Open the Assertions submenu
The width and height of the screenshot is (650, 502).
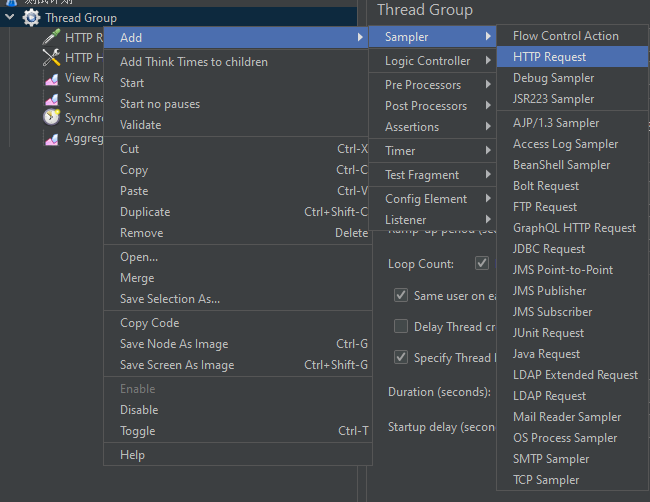click(432, 126)
